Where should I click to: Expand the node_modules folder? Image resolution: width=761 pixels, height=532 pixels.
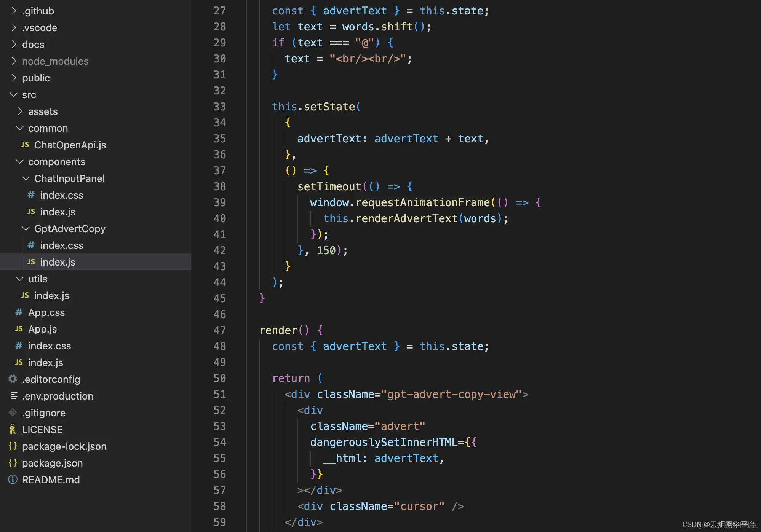click(14, 61)
